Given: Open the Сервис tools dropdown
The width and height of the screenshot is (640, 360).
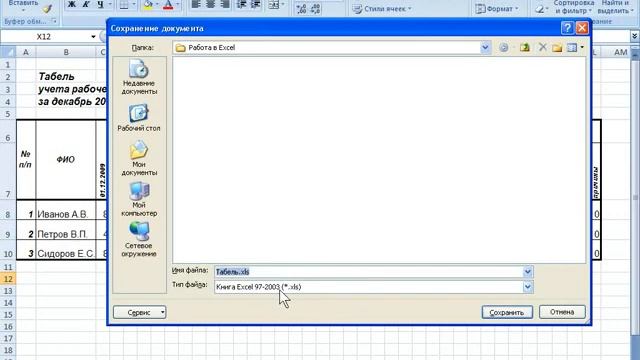Looking at the screenshot, I should coord(140,312).
